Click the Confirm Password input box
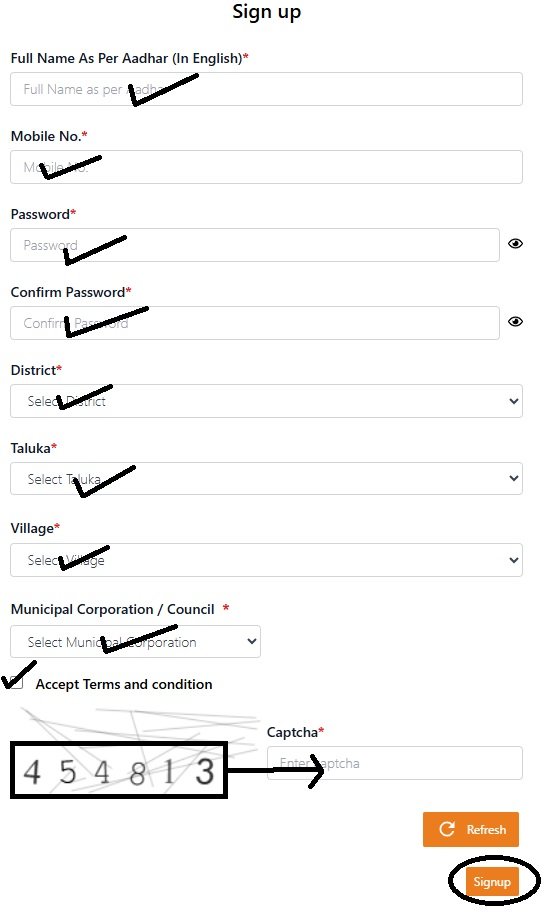This screenshot has width=553, height=912. pyautogui.click(x=255, y=323)
